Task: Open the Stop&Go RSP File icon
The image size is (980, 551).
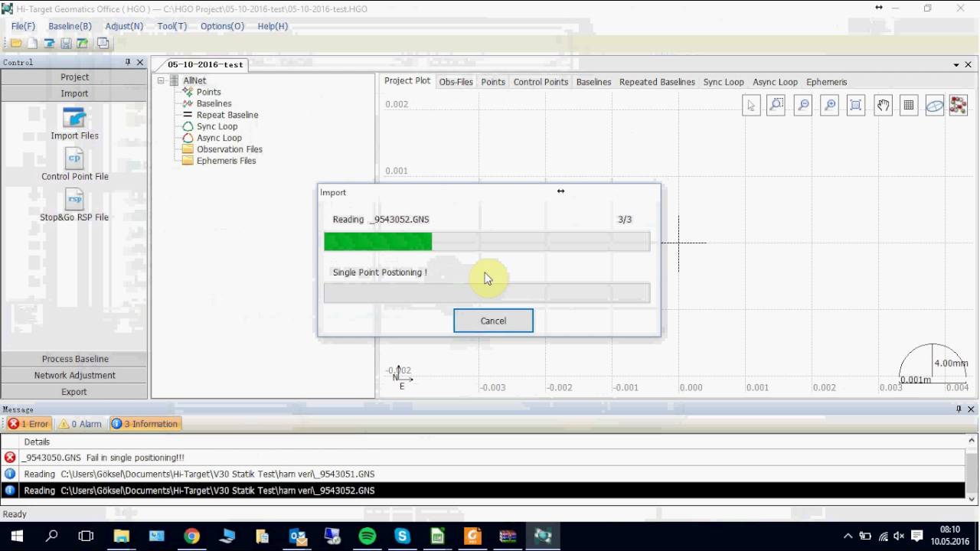Action: (x=74, y=206)
